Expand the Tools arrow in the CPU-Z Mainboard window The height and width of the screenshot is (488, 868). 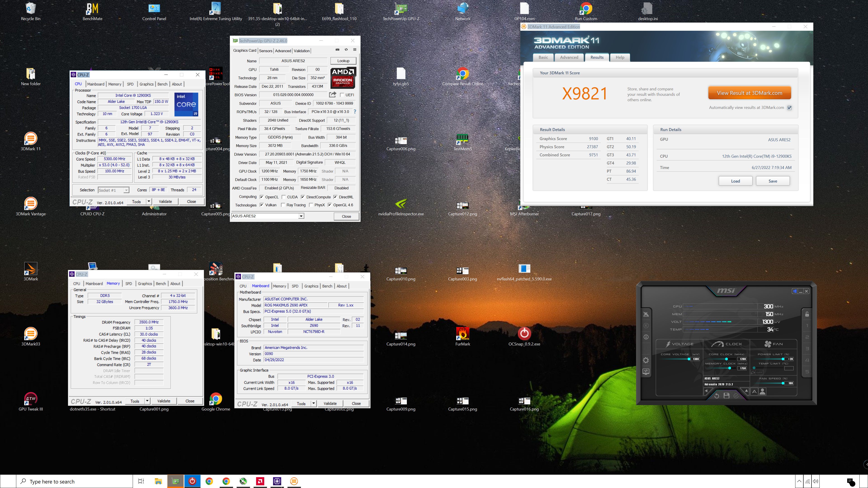(313, 404)
